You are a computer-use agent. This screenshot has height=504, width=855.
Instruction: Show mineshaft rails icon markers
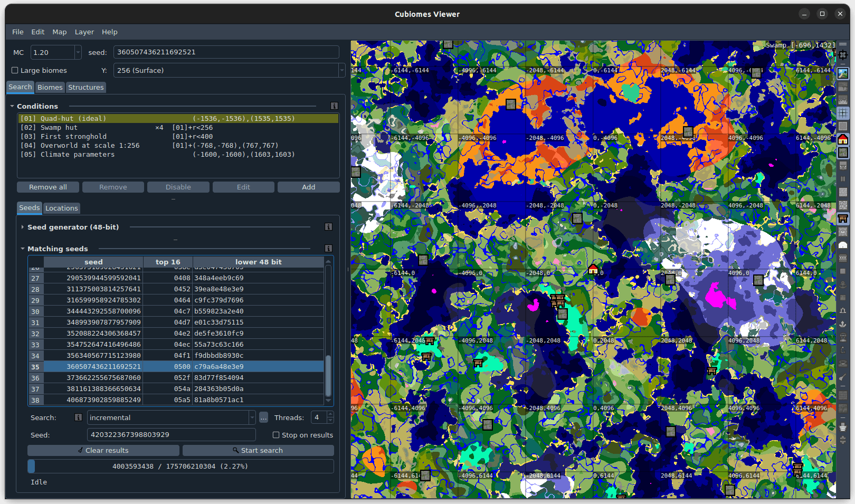click(x=843, y=179)
